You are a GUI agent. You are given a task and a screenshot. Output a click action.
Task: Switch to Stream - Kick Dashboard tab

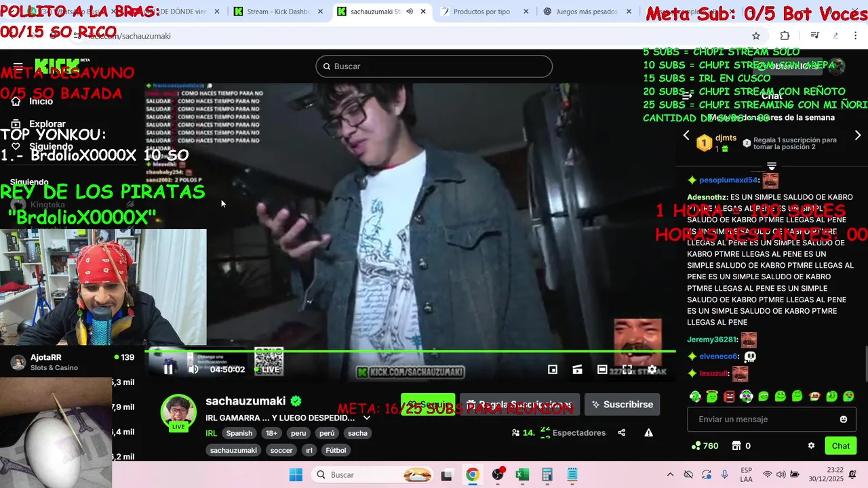277,12
